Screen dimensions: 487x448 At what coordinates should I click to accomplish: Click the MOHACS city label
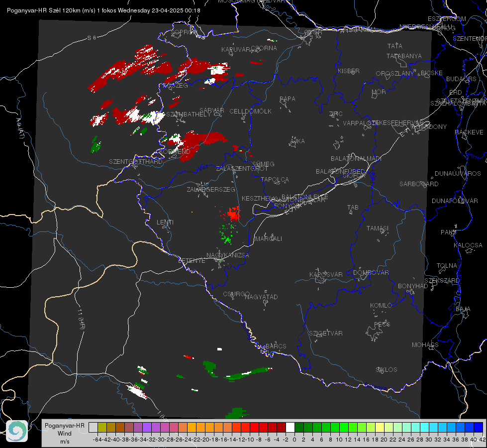click(425, 345)
